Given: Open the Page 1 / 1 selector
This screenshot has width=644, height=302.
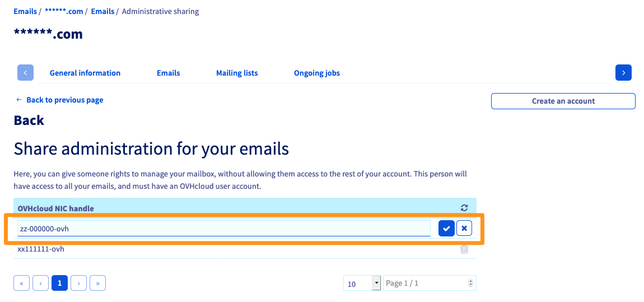Looking at the screenshot, I should [x=429, y=284].
